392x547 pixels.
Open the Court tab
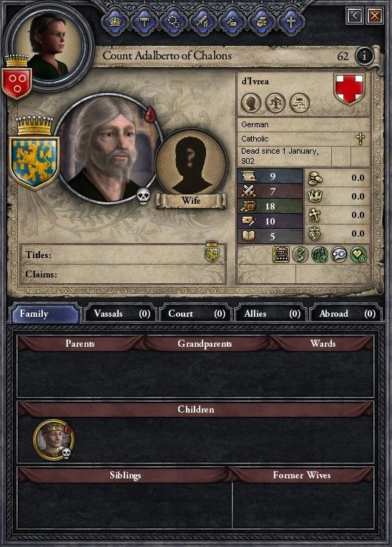[x=195, y=314]
